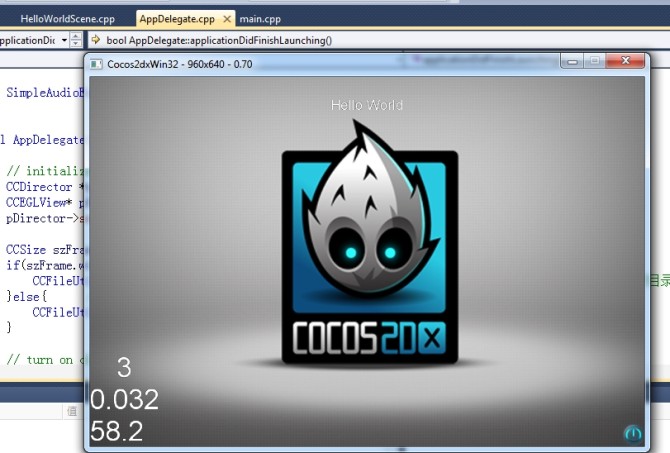Screen dimensions: 670x453
Task: Switch to the HelloWorldScene.cpp tab
Action: [x=68, y=19]
